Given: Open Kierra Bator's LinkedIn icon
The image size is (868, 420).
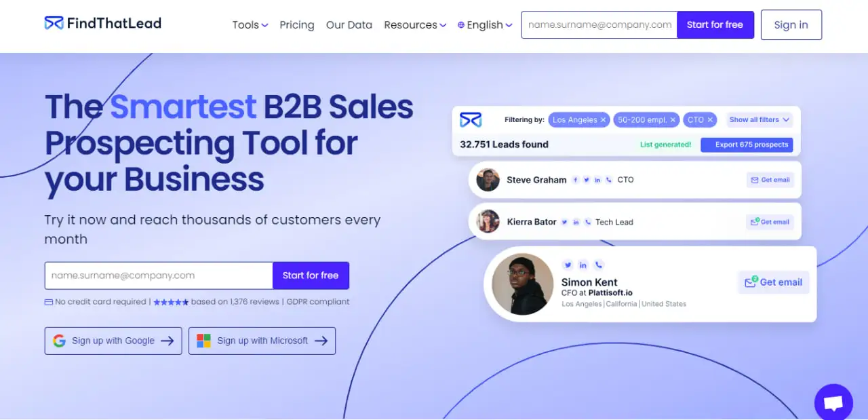Looking at the screenshot, I should [x=576, y=222].
